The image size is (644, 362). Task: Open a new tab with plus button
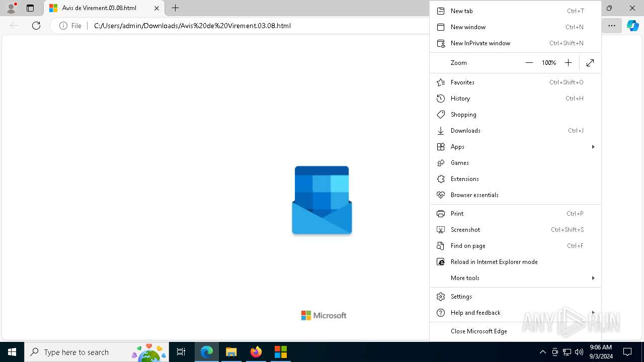pyautogui.click(x=175, y=8)
